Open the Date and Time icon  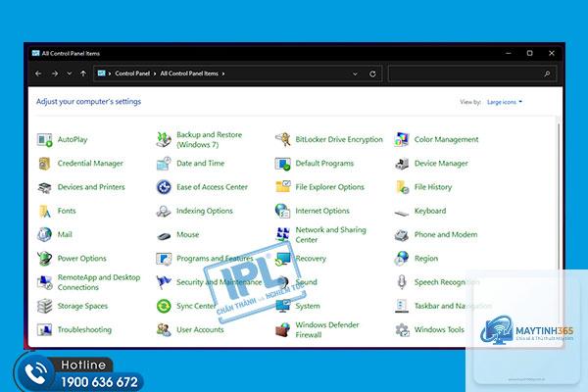pos(164,164)
